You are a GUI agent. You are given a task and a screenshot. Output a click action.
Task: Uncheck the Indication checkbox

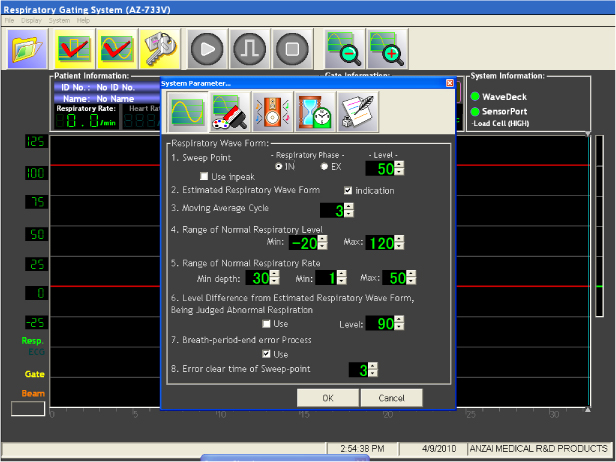[x=348, y=190]
